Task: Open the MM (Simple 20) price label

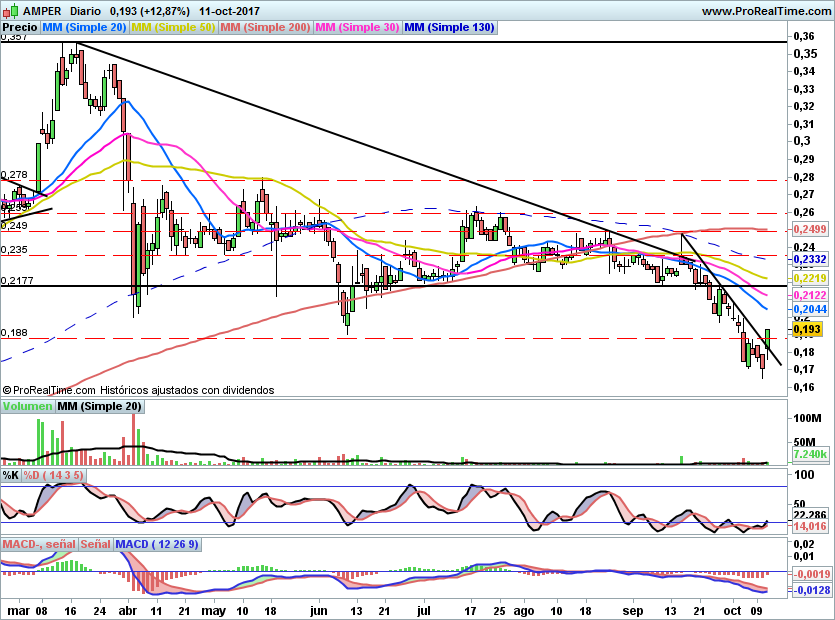Action: click(84, 27)
